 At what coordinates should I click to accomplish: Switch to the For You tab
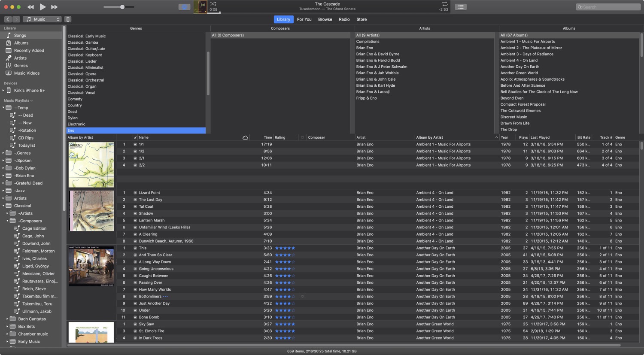click(304, 19)
